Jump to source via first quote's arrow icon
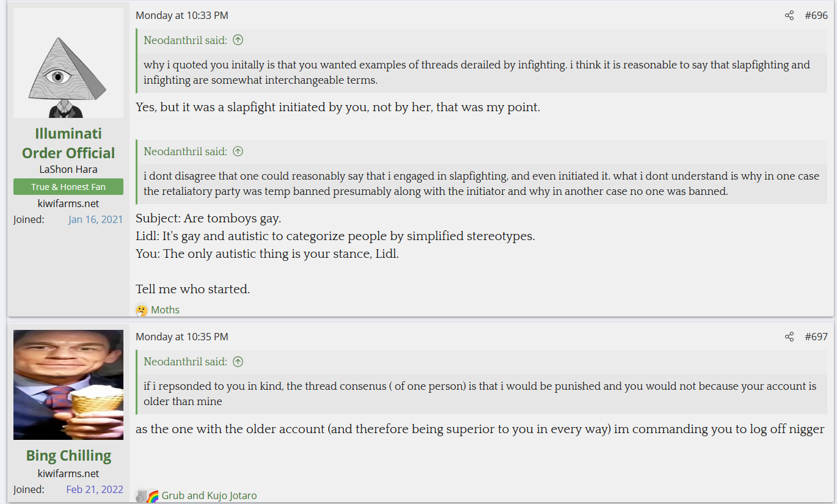The image size is (837, 504). point(238,40)
